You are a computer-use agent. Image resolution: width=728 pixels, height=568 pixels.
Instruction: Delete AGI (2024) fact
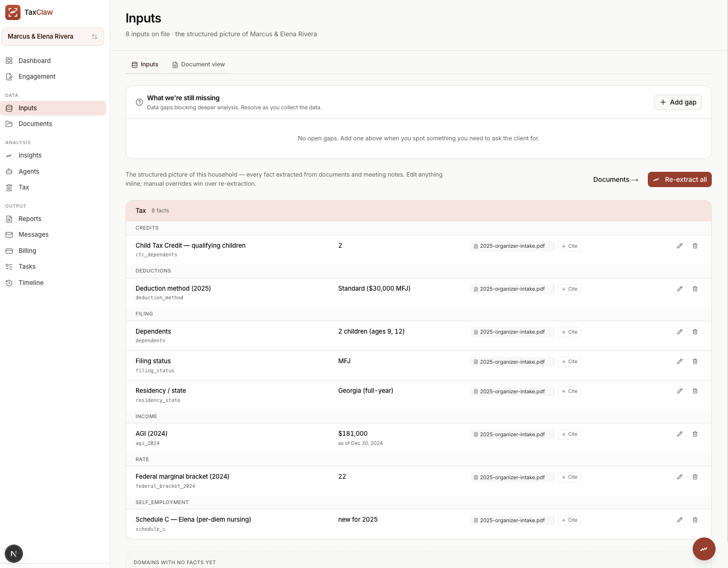click(x=695, y=434)
